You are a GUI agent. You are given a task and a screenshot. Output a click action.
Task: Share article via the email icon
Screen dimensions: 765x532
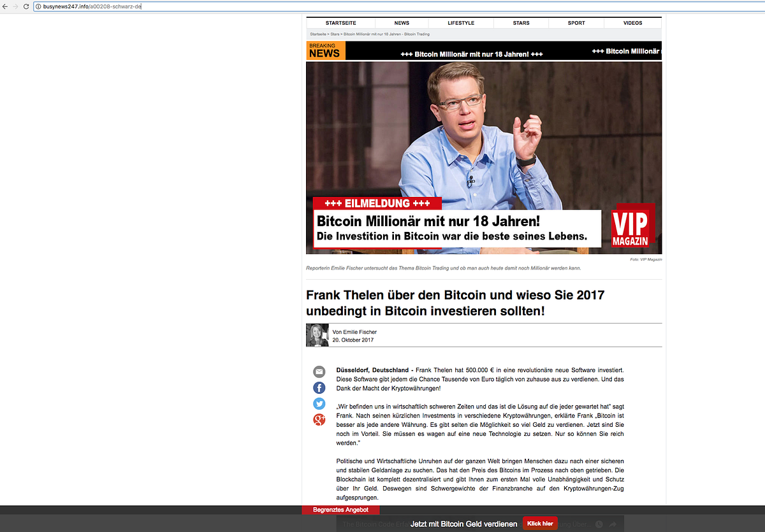pos(319,371)
